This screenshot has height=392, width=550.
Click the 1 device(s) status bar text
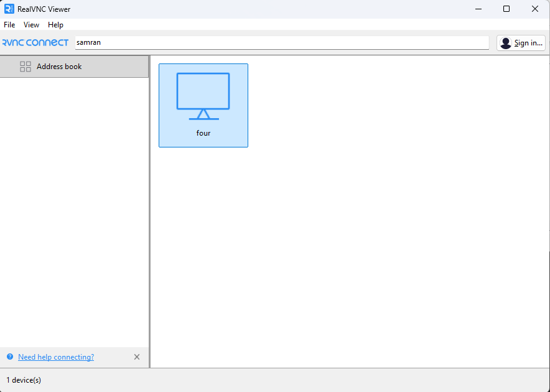[23, 380]
